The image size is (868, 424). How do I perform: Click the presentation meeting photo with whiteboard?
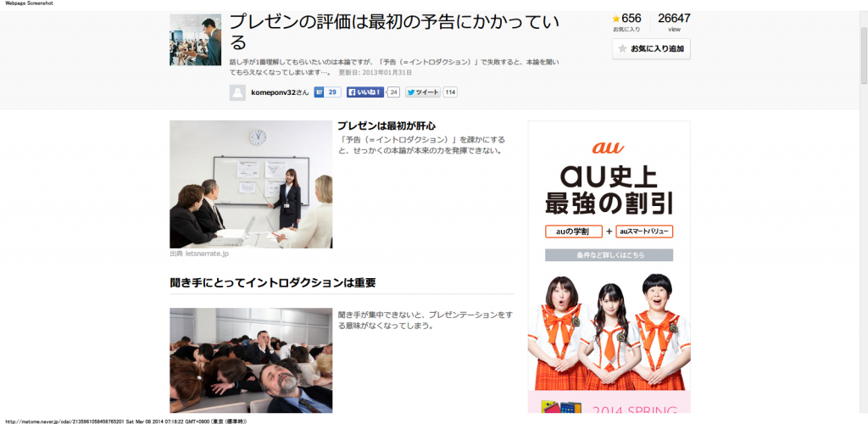(251, 184)
